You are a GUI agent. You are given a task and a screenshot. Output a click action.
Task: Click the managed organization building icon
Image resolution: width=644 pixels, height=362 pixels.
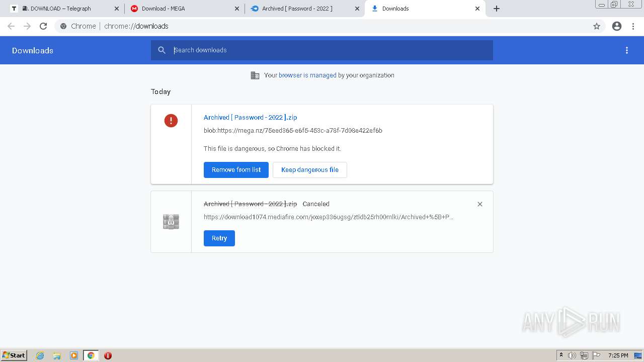click(255, 75)
